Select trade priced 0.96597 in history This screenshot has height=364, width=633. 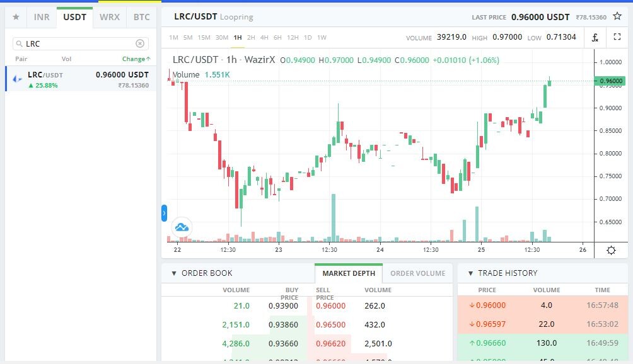(x=543, y=324)
